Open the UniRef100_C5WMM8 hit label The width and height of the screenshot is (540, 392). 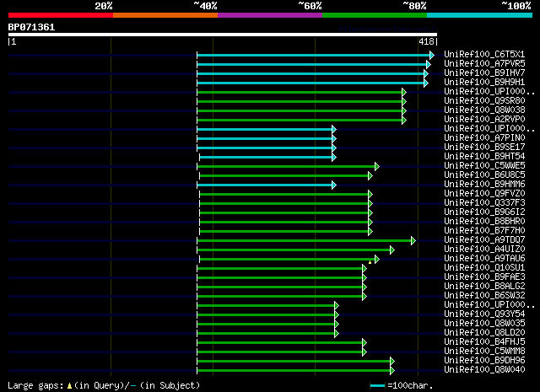[484, 352]
